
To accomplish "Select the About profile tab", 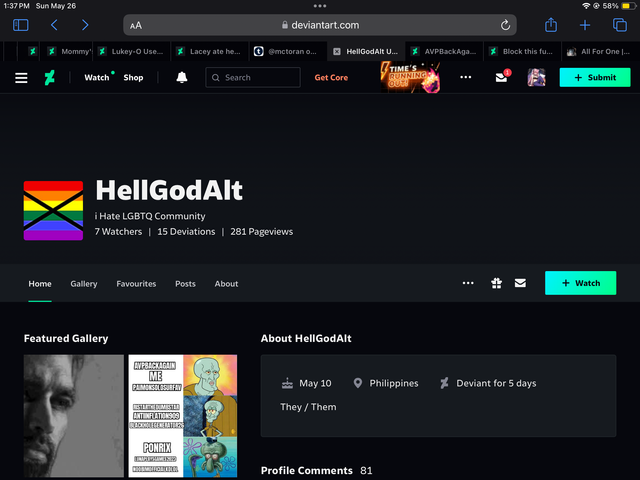I will coord(227,284).
